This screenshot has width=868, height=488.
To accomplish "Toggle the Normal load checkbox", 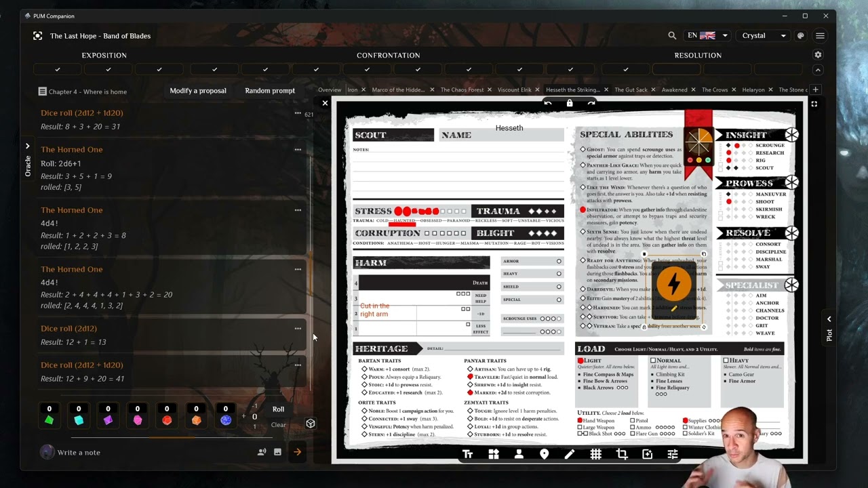I will 653,361.
